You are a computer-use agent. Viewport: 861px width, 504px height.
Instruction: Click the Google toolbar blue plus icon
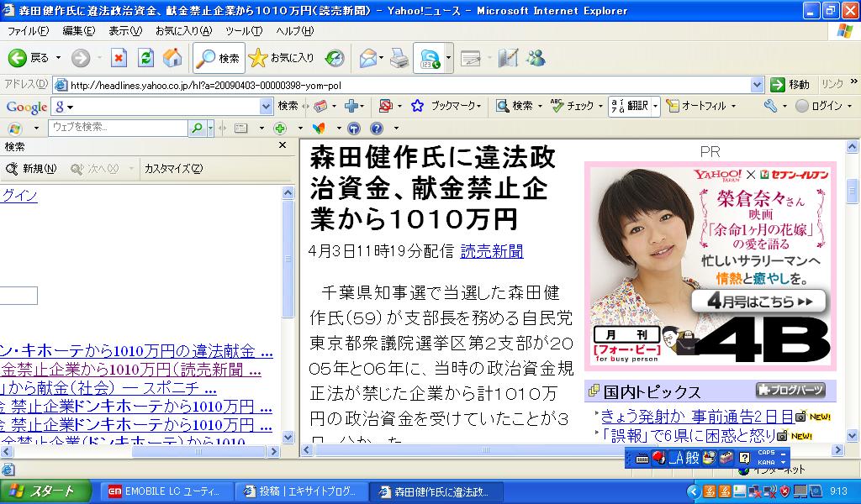coord(351,106)
